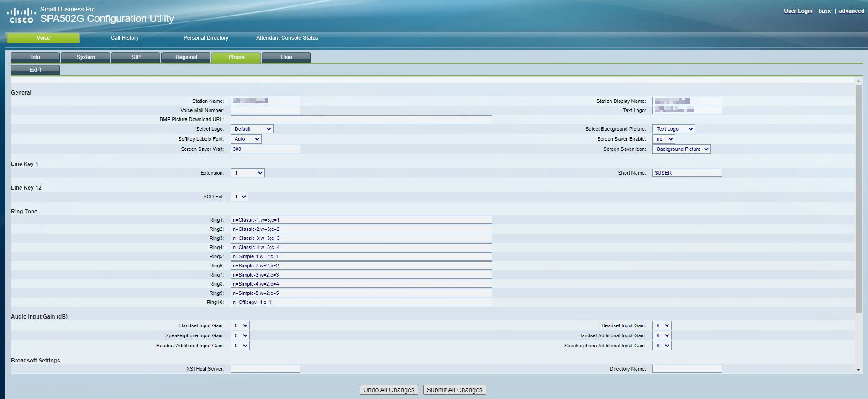Image resolution: width=868 pixels, height=399 pixels.
Task: Open the Select Background Picture dropdown
Action: pos(673,129)
